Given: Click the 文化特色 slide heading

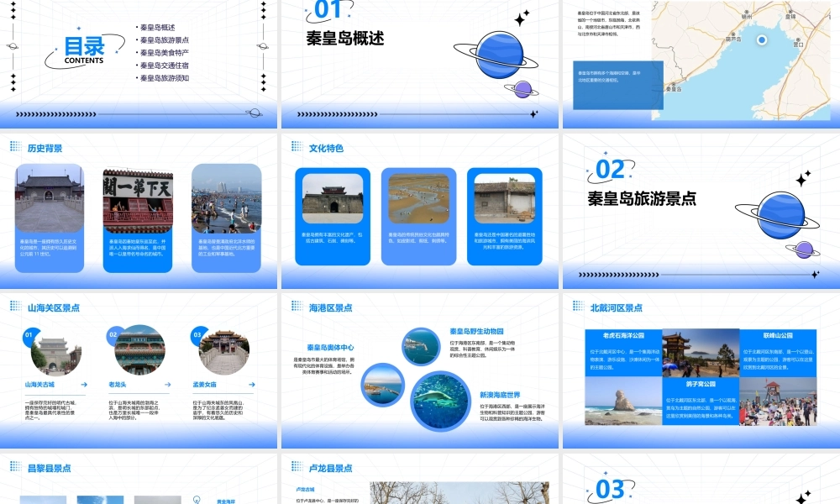Looking at the screenshot, I should tap(326, 149).
